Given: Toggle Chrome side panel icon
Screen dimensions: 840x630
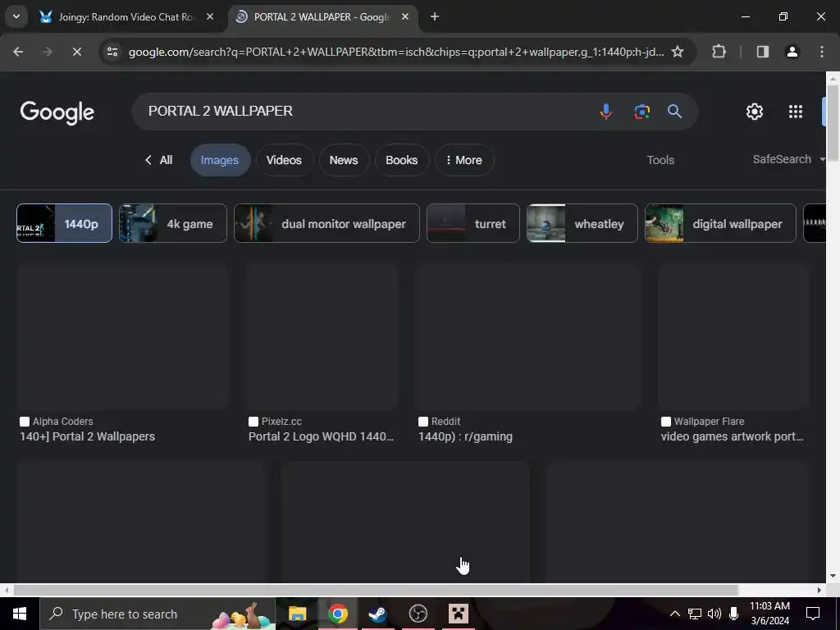Looking at the screenshot, I should point(762,52).
